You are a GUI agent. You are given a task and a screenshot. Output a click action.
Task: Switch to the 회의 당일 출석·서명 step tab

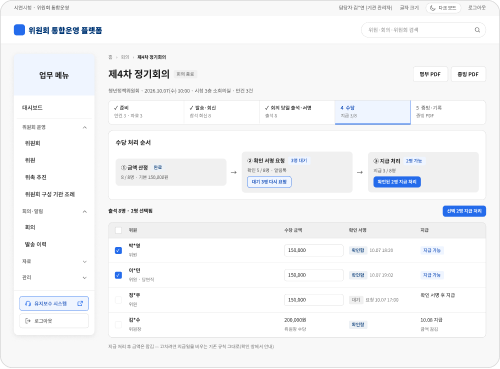tap(297, 112)
